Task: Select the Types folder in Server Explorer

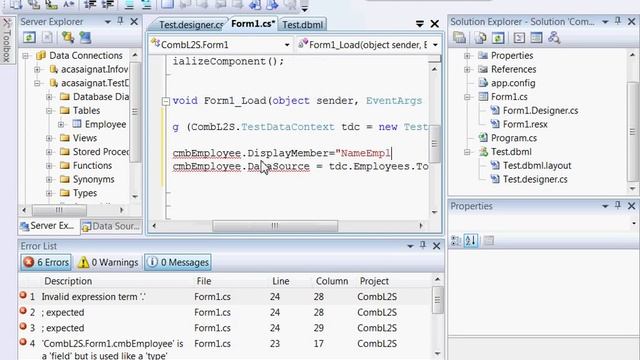Action: tap(85, 193)
